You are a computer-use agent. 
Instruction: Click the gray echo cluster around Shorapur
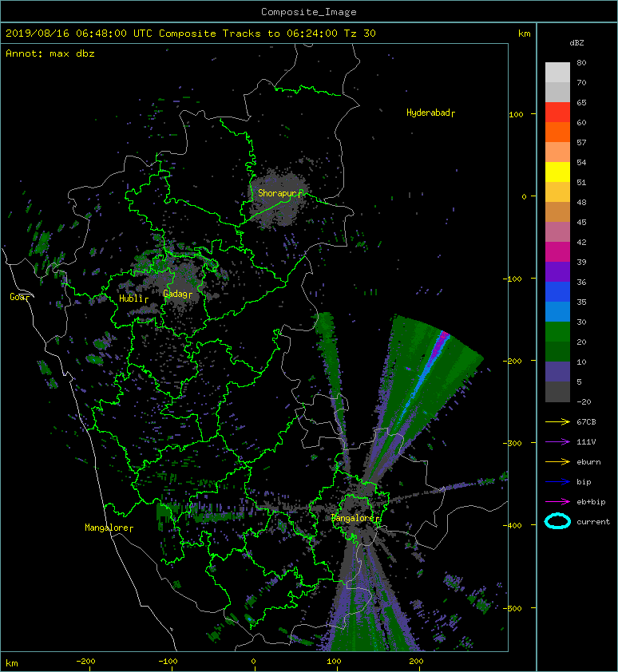(x=276, y=198)
